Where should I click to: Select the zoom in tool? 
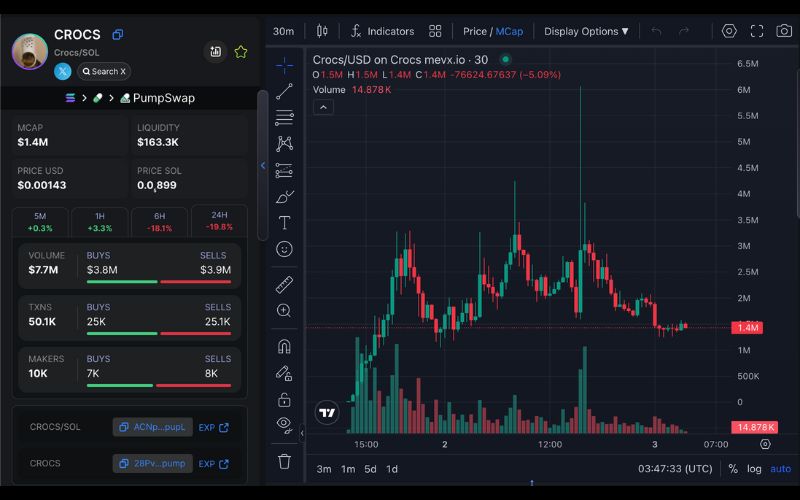284,311
